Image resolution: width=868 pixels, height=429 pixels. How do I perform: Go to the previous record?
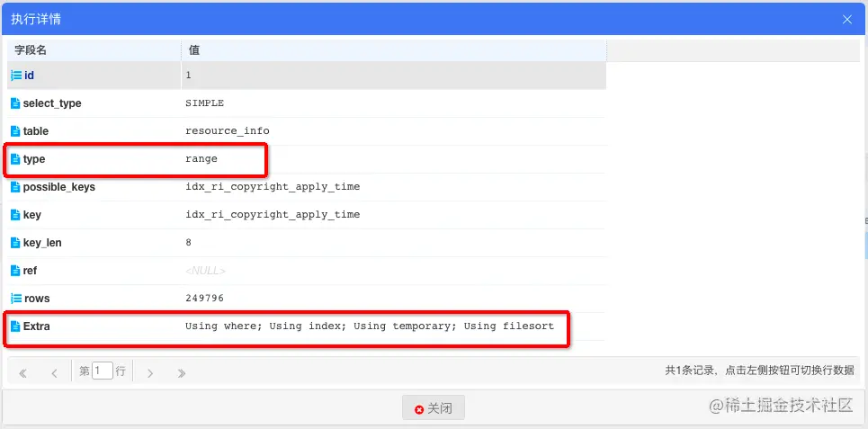click(54, 373)
